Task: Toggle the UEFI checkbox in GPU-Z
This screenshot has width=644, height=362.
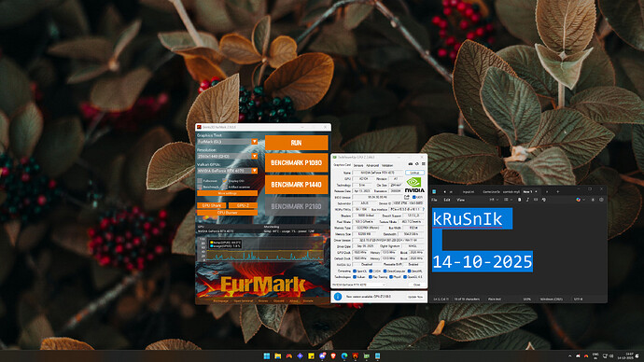Action: (414, 198)
